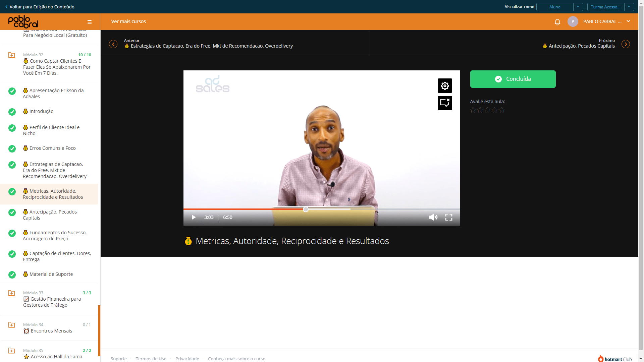
Task: Click the hamburger menu icon in sidebar
Action: [x=90, y=22]
